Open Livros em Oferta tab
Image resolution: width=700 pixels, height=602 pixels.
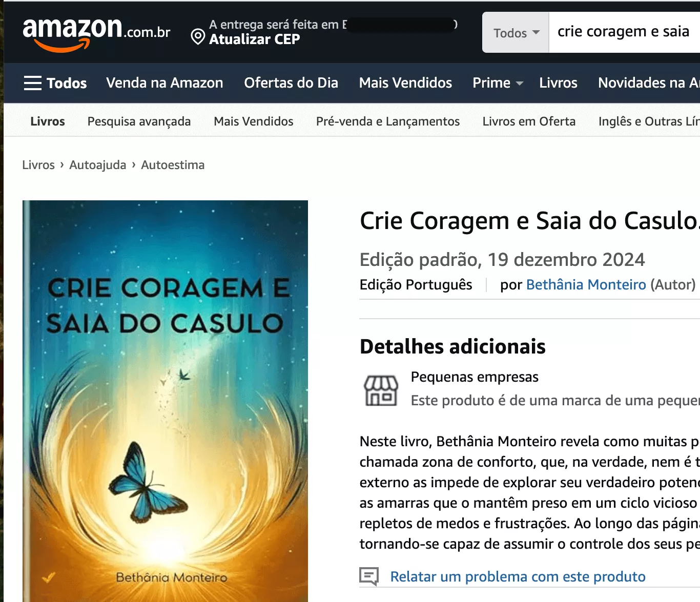(x=529, y=121)
